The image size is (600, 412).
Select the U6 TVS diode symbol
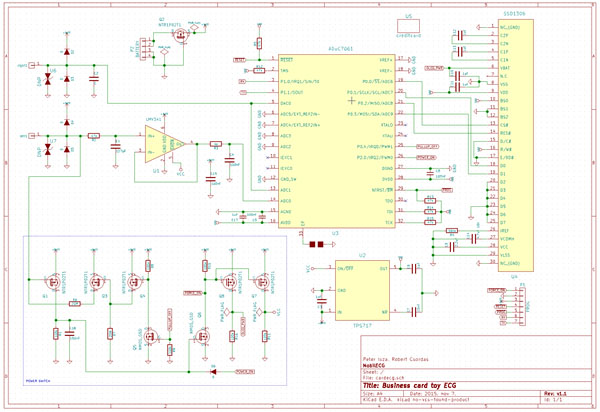point(48,79)
